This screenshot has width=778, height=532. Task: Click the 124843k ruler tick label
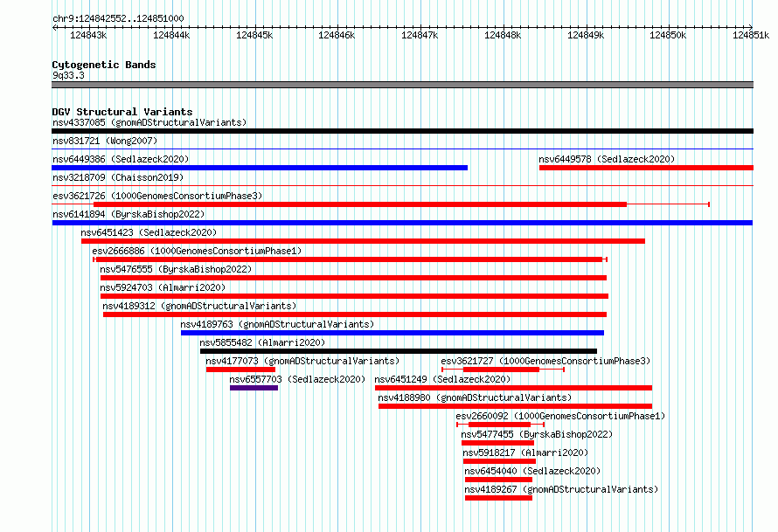tap(88, 35)
